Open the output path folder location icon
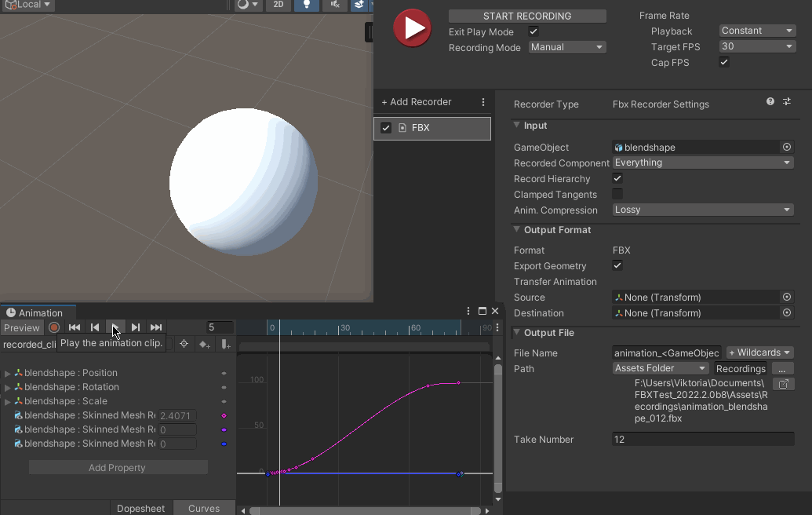Viewport: 812px width, 515px height. point(783,384)
